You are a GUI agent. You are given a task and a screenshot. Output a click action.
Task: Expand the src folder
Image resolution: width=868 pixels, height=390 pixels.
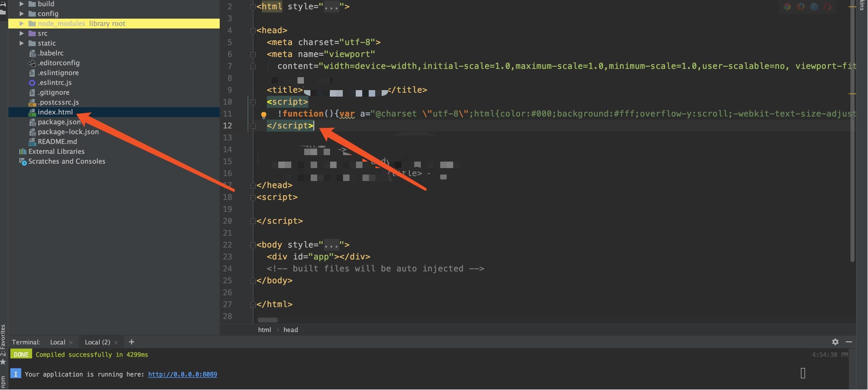22,33
